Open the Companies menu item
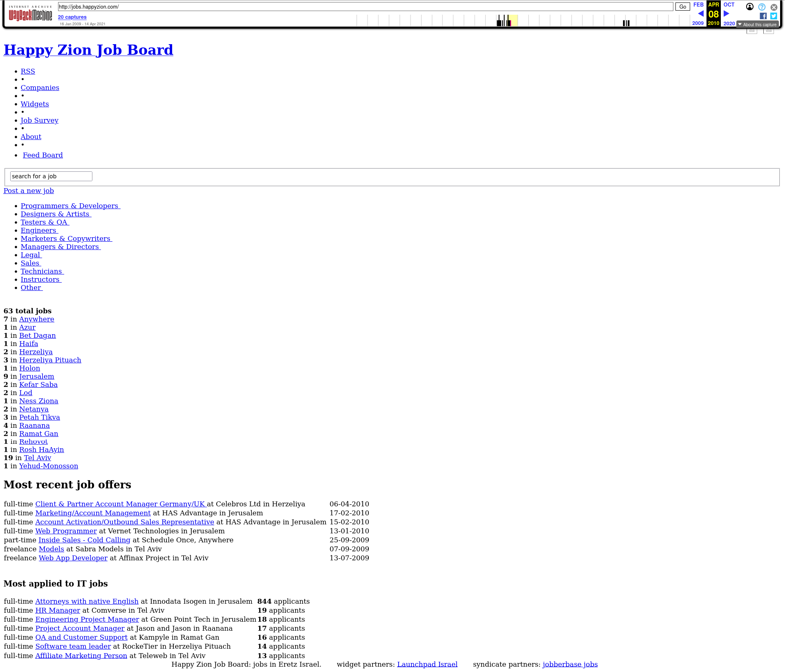This screenshot has width=785, height=672. [x=40, y=88]
